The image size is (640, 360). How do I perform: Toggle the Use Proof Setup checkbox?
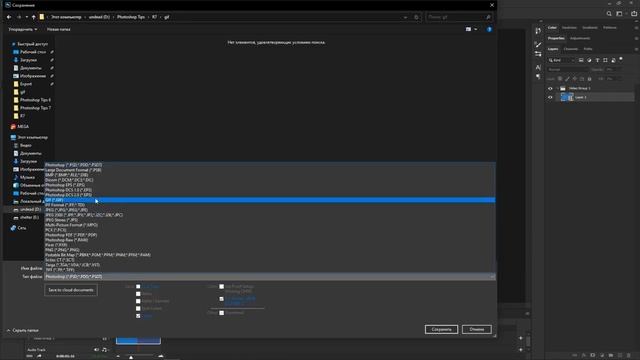click(222, 287)
